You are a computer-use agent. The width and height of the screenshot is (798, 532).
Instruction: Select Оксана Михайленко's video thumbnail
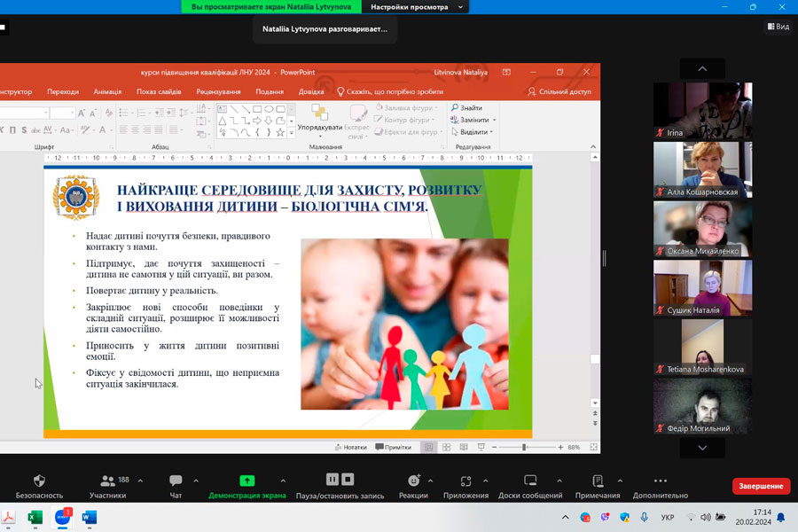point(702,229)
